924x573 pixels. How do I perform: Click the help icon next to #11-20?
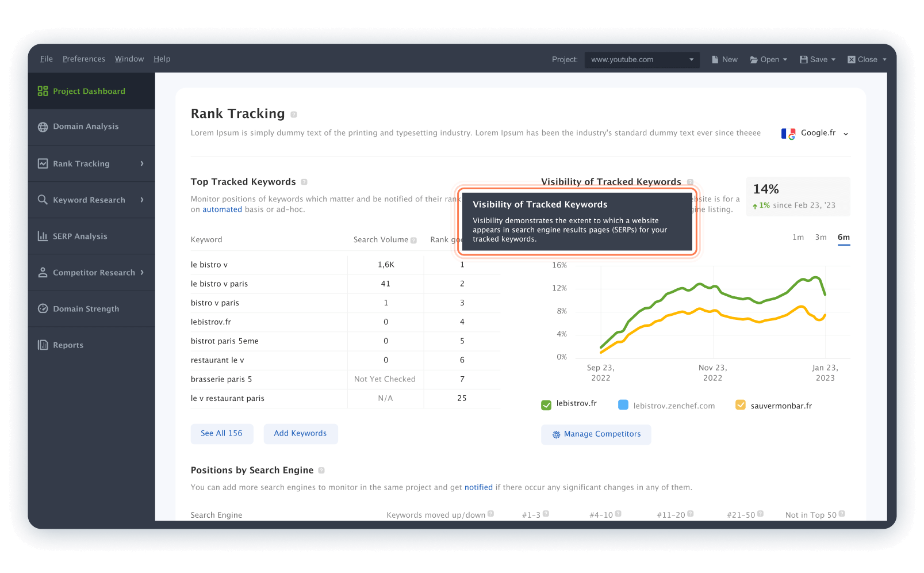click(x=691, y=514)
